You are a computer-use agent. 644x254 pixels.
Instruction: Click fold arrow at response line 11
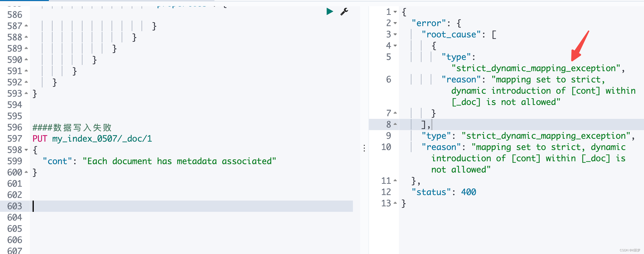pos(395,180)
